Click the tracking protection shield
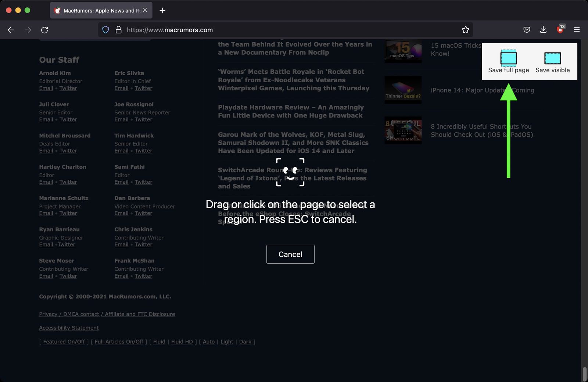 pyautogui.click(x=106, y=30)
